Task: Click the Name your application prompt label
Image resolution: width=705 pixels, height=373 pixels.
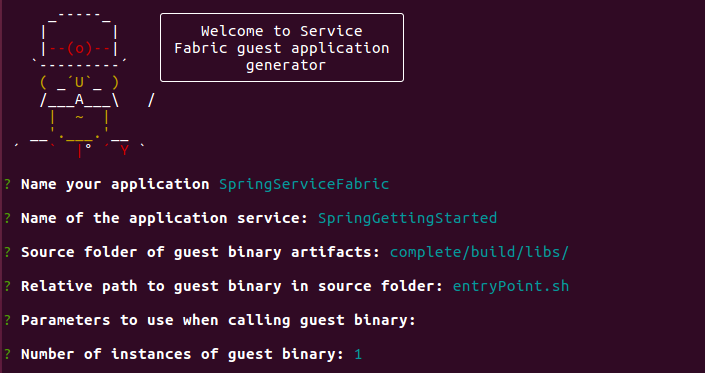Action: point(115,185)
